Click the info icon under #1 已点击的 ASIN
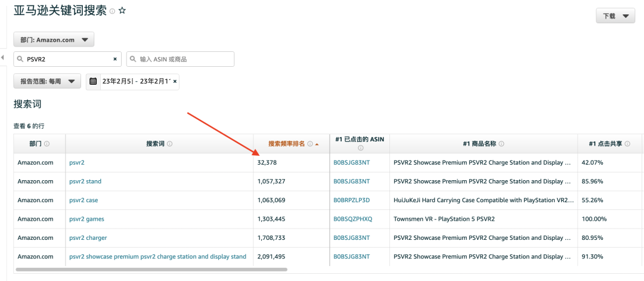Image resolution: width=644 pixels, height=281 pixels. pyautogui.click(x=360, y=148)
